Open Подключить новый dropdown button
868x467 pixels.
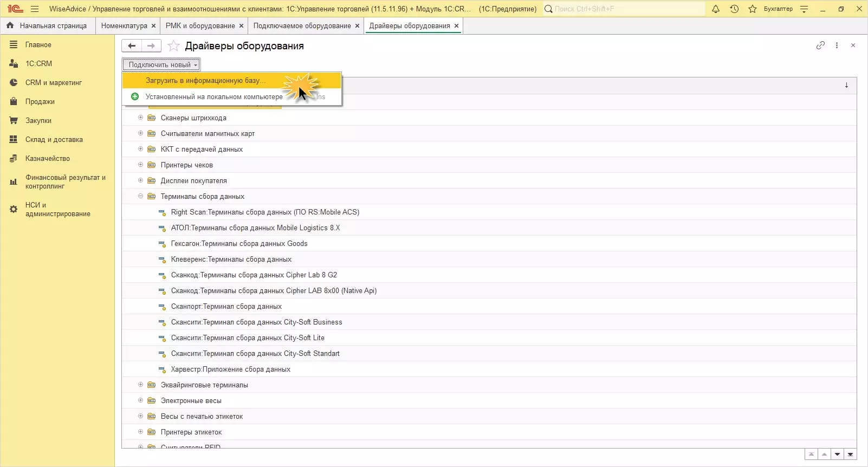(x=161, y=64)
